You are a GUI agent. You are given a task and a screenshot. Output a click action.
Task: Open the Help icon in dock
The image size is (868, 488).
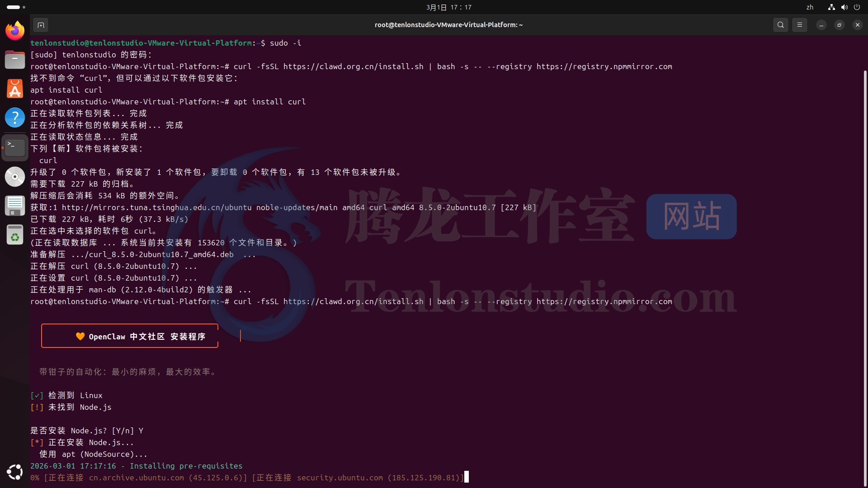15,117
